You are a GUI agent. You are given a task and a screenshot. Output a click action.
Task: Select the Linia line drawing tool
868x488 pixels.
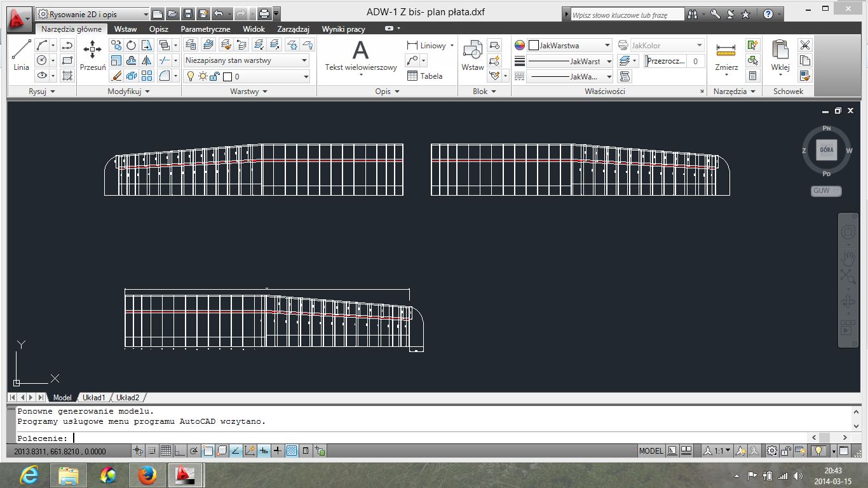[x=21, y=55]
